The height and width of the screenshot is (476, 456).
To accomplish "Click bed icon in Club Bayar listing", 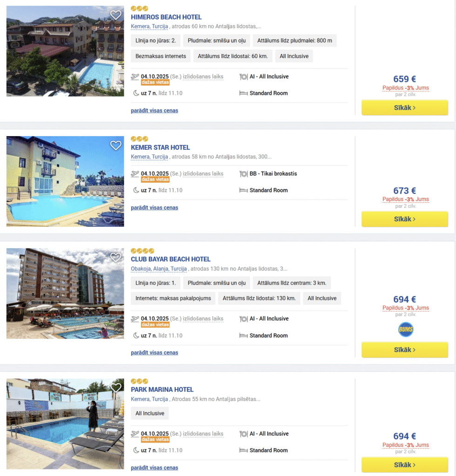I will [x=243, y=336].
